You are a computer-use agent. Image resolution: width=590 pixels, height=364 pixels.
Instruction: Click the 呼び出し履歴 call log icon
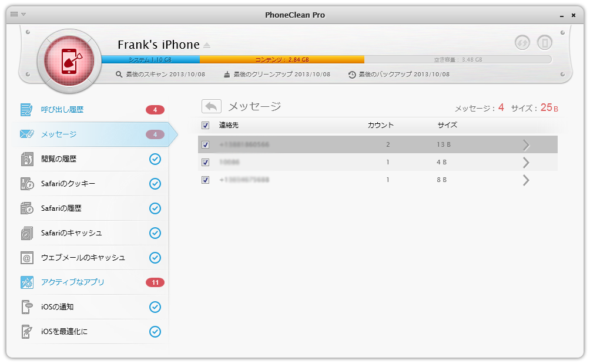26,110
